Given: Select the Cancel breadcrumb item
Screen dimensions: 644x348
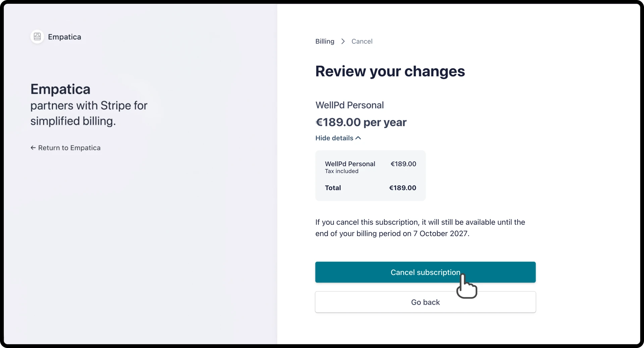Looking at the screenshot, I should click(362, 41).
